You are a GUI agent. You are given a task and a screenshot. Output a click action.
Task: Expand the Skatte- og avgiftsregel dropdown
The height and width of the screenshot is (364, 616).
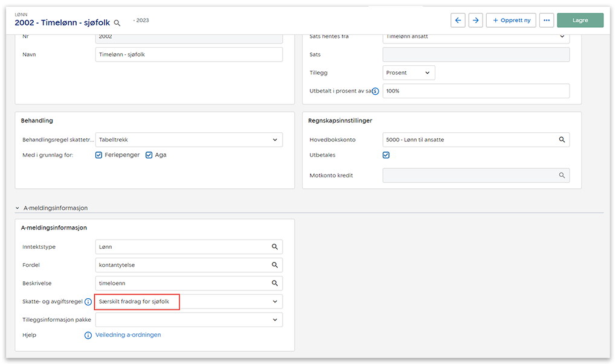(x=275, y=301)
